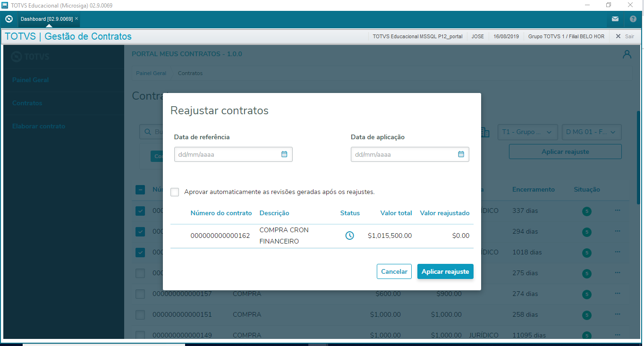This screenshot has height=346, width=644.
Task: Check the checkbox for contract 000000000000151
Action: click(140, 315)
